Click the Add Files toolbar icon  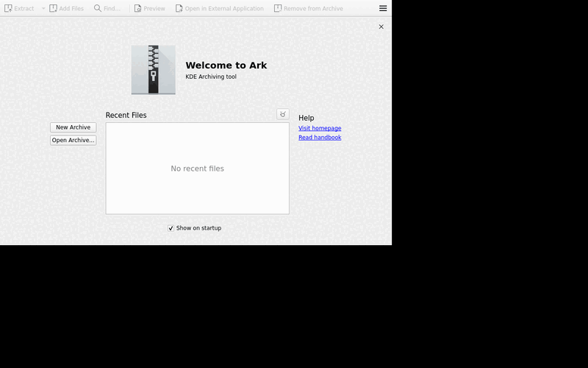pyautogui.click(x=53, y=8)
